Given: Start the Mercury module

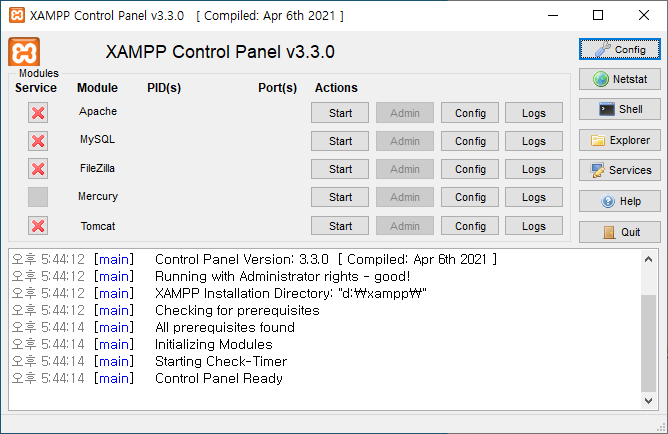Looking at the screenshot, I should (340, 197).
